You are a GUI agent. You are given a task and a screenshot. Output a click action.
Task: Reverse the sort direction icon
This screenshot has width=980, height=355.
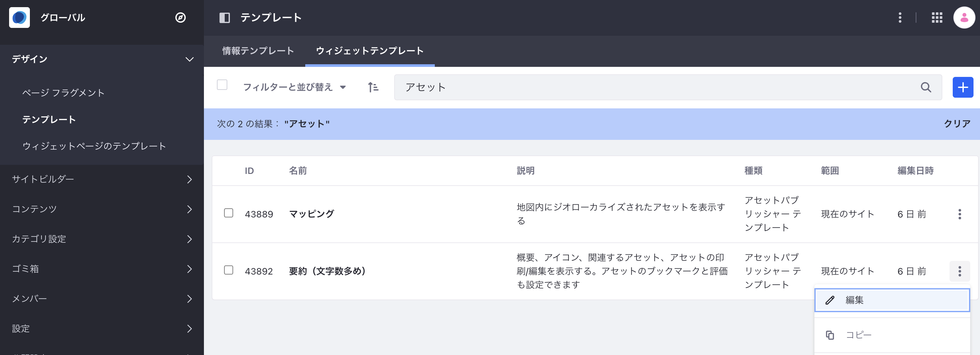373,87
